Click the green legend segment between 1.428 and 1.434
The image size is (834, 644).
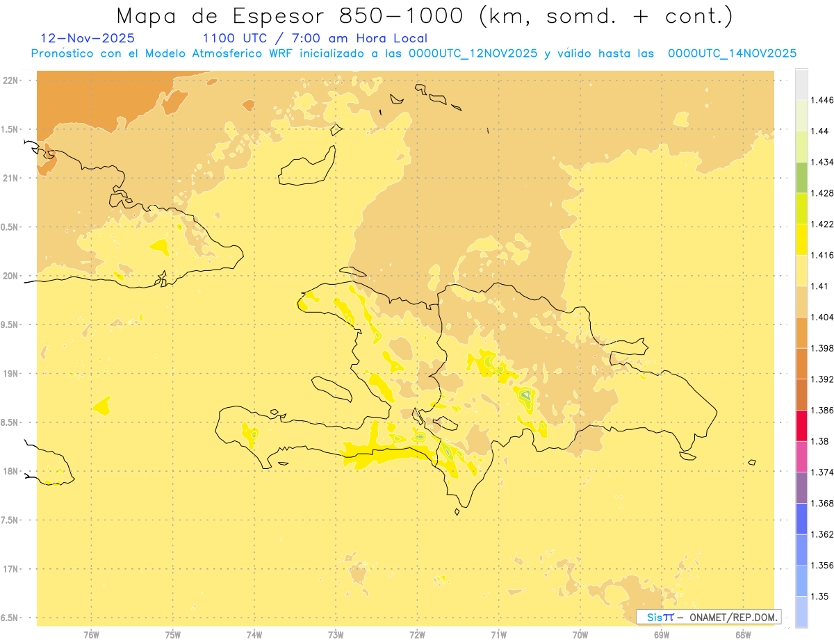tap(801, 177)
